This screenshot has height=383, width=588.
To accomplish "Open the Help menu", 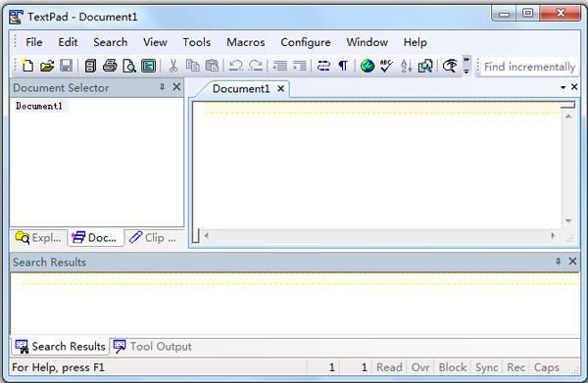I will (x=416, y=42).
